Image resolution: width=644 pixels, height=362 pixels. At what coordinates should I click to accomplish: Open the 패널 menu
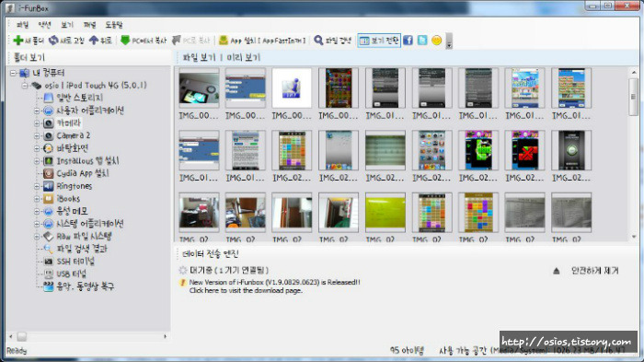(x=89, y=25)
